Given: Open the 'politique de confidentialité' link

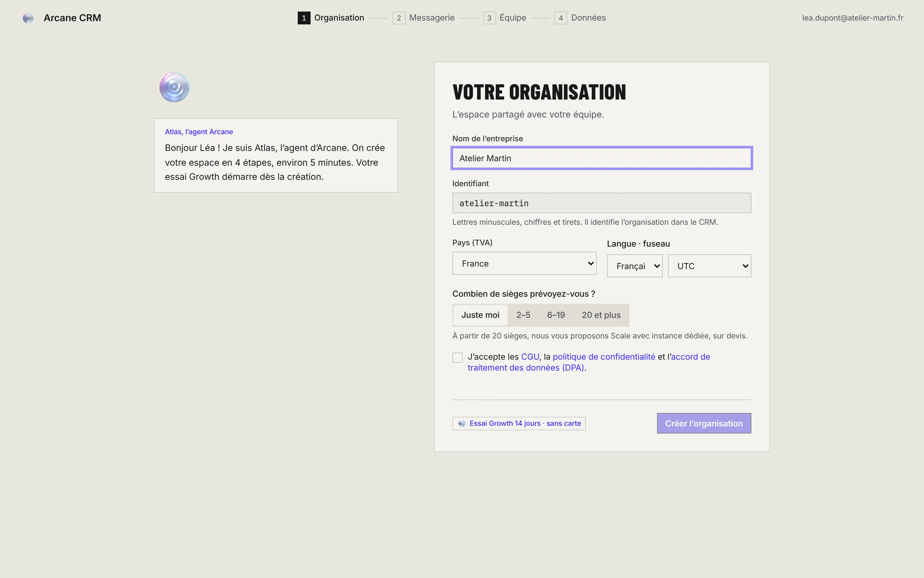Looking at the screenshot, I should (604, 357).
